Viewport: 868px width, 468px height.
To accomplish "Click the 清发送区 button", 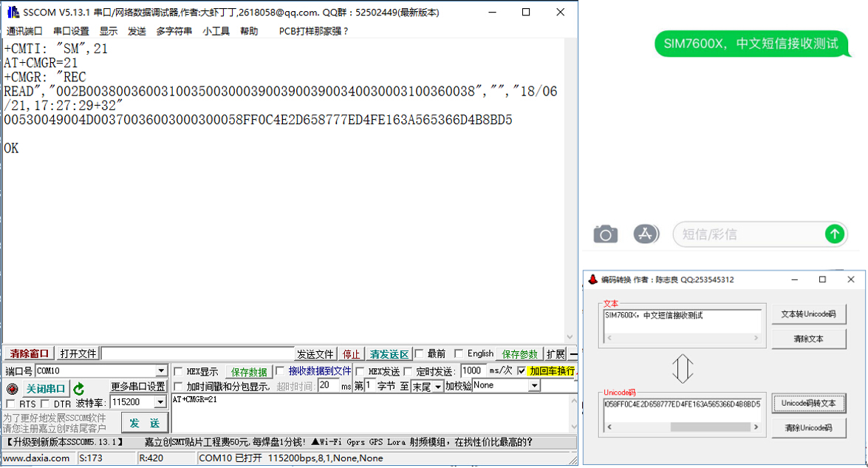I will pyautogui.click(x=389, y=354).
